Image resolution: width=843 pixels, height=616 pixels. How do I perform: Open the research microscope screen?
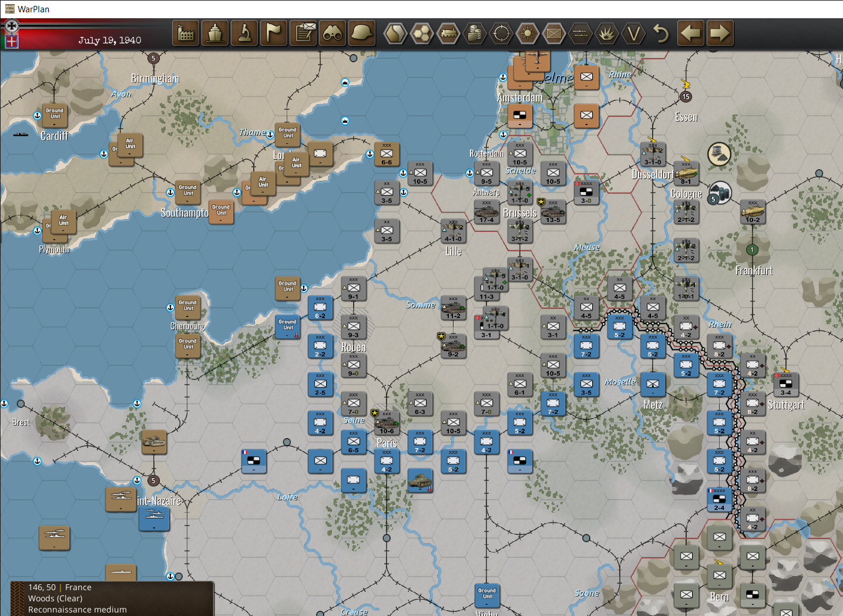click(245, 33)
